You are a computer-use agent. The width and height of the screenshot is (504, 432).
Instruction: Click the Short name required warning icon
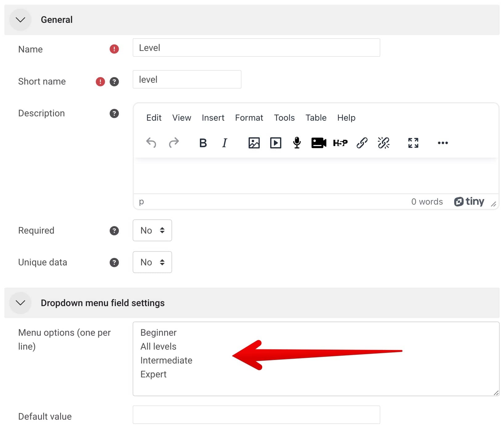(100, 81)
